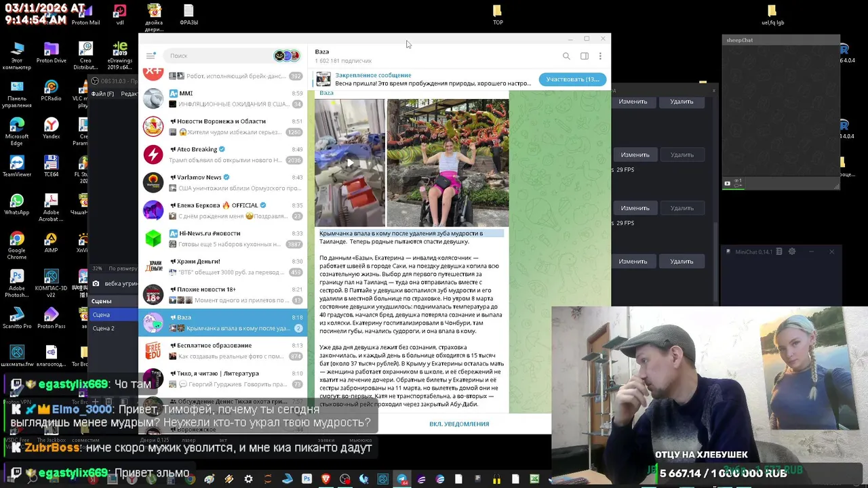Viewport: 868px width, 488px height.
Task: Click the topmost Удалить button
Action: click(x=682, y=102)
